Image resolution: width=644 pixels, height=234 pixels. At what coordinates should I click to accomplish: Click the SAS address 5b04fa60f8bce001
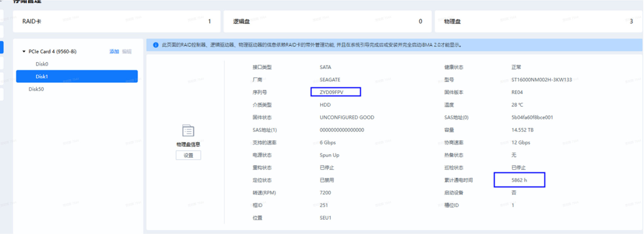(x=532, y=117)
